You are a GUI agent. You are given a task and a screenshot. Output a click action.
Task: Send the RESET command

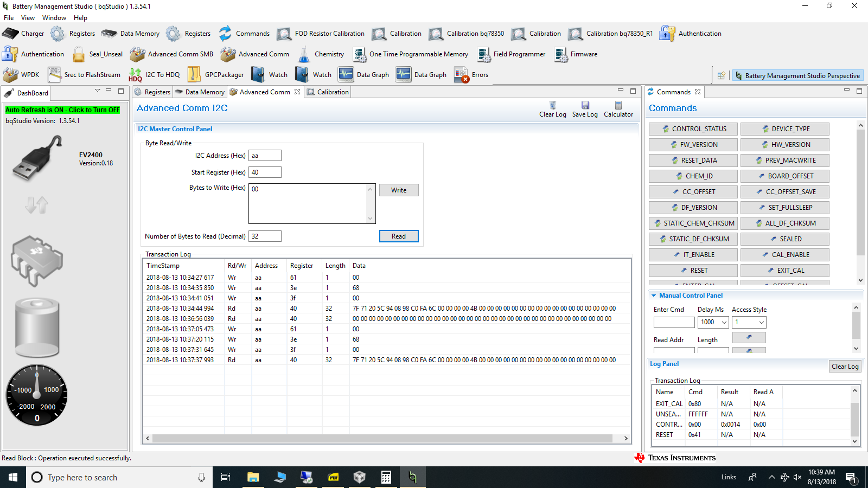pos(693,271)
